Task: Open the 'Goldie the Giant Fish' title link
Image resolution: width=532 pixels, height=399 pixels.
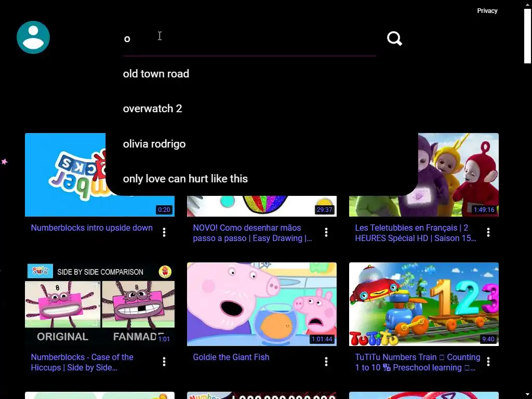Action: 231,357
